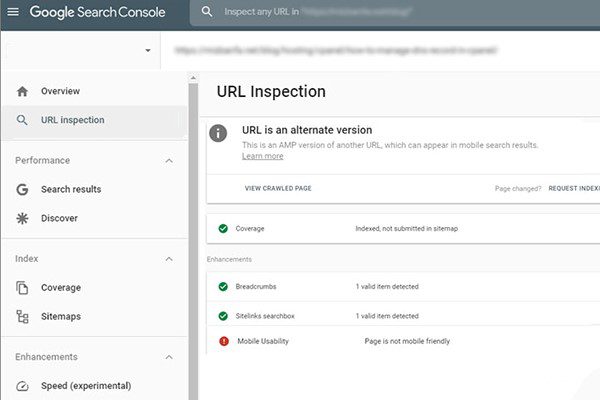
Task: Click the URL inspection magnifier icon
Action: [22, 120]
